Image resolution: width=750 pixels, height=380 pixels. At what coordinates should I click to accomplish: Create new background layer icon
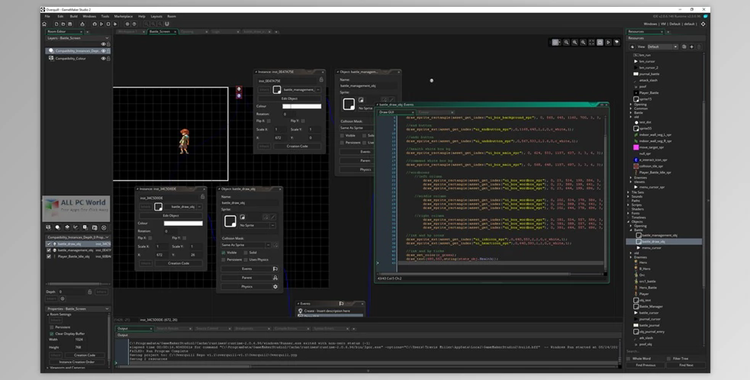click(48, 227)
